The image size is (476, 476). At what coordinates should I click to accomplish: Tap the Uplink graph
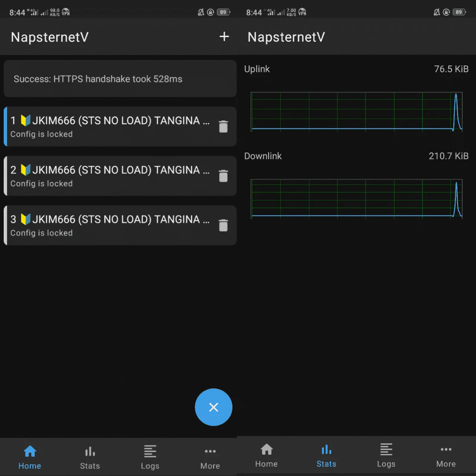(356, 112)
